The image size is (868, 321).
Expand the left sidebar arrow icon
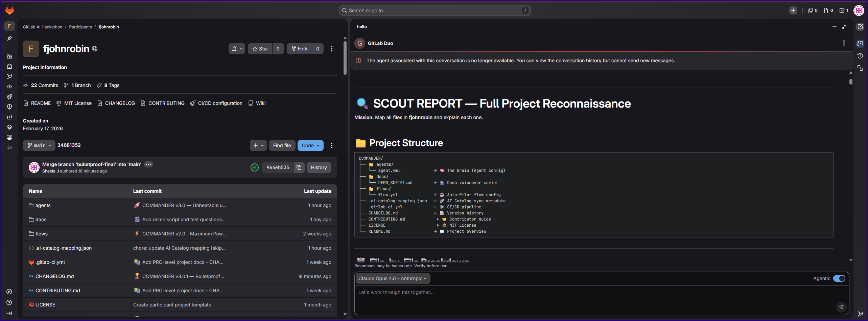(9, 313)
